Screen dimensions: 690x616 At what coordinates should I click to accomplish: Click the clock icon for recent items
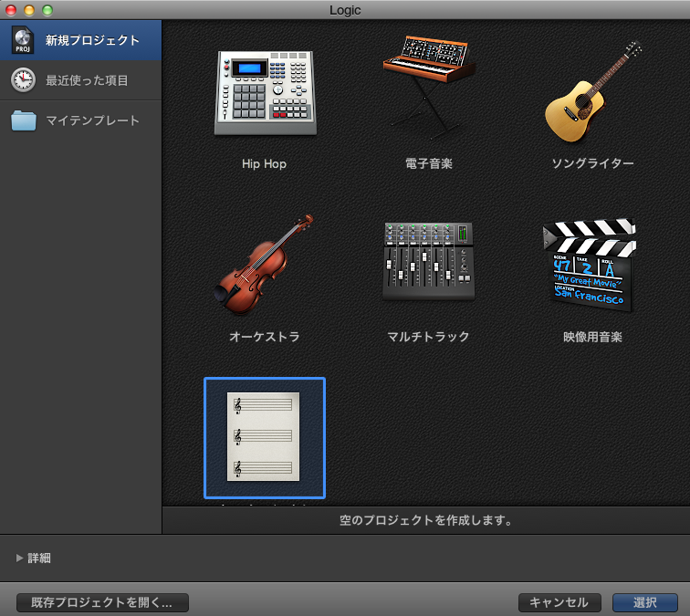pyautogui.click(x=23, y=80)
